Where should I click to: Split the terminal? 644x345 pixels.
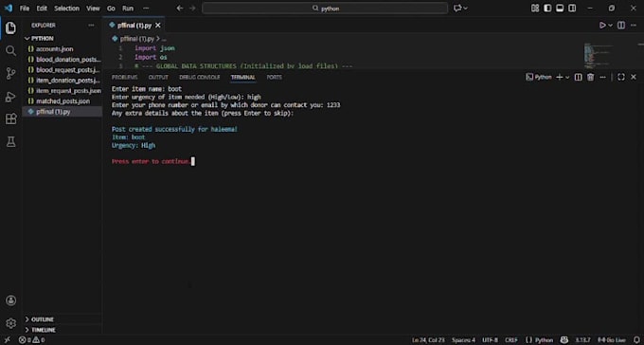pyautogui.click(x=578, y=77)
